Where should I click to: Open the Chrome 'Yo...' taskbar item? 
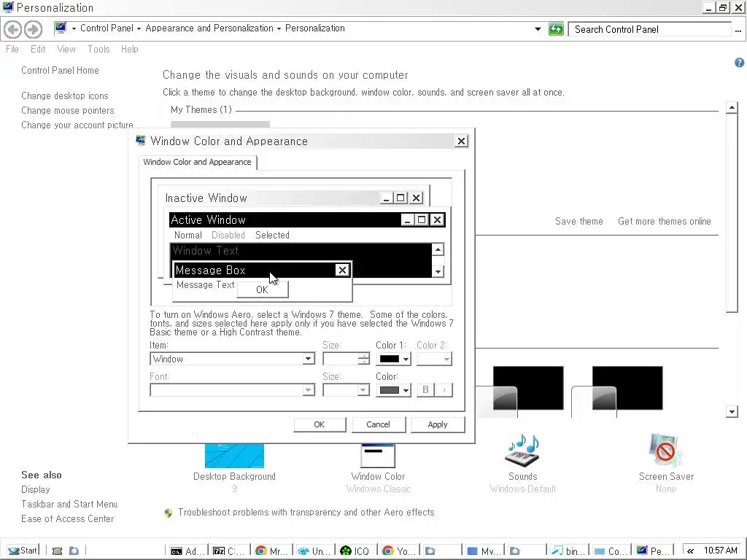tap(399, 551)
